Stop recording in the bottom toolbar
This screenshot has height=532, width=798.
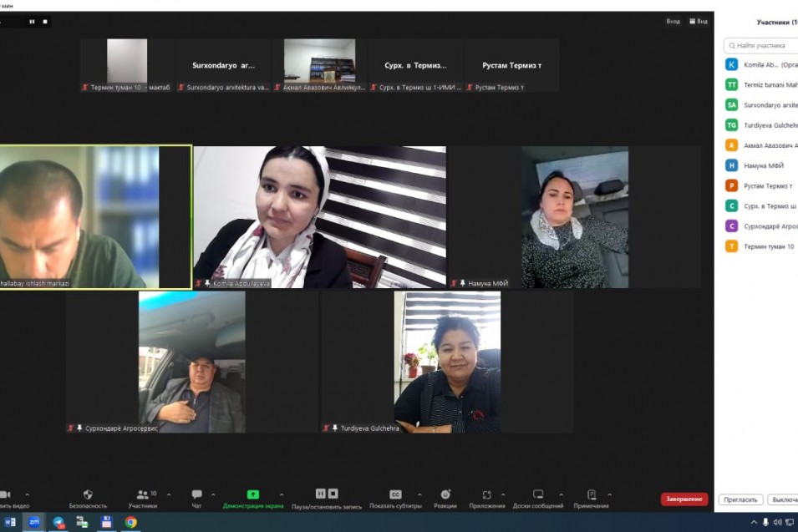[x=333, y=494]
